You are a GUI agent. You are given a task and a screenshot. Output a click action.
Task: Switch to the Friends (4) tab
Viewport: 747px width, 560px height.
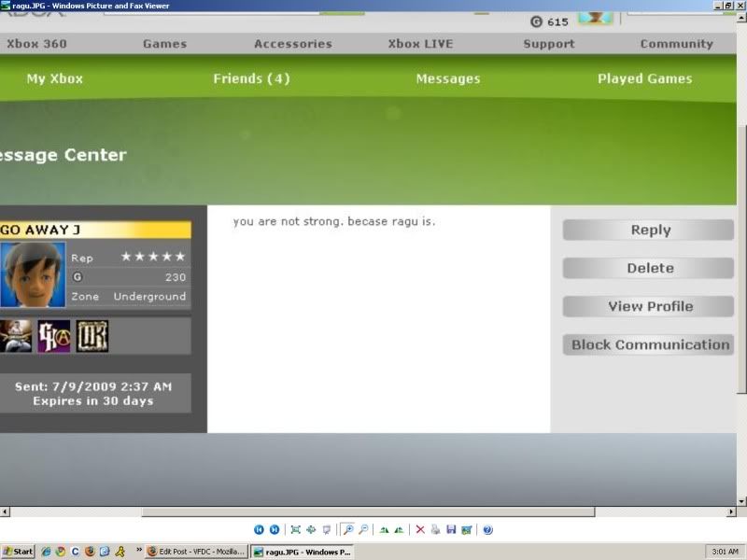coord(251,78)
